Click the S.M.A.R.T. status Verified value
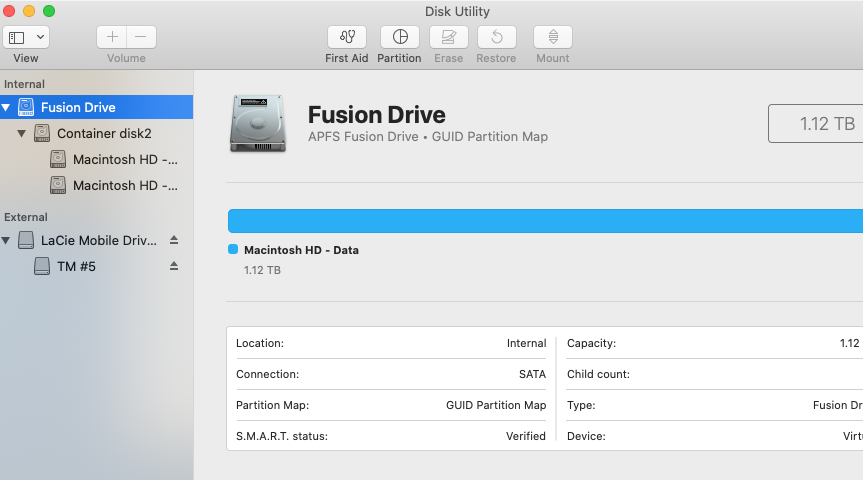This screenshot has width=863, height=480. [x=526, y=436]
